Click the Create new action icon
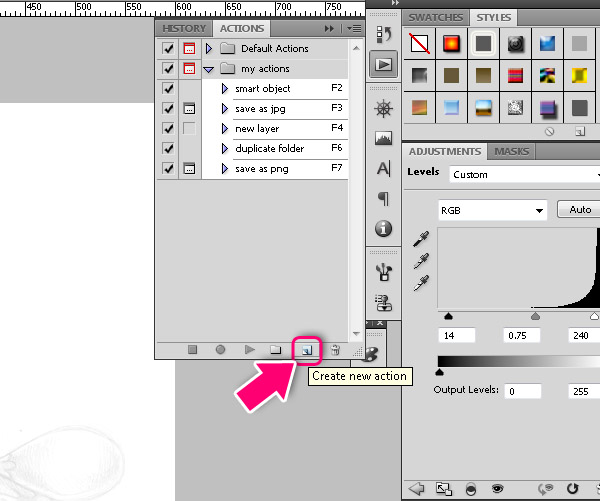600x501 pixels. coord(306,349)
